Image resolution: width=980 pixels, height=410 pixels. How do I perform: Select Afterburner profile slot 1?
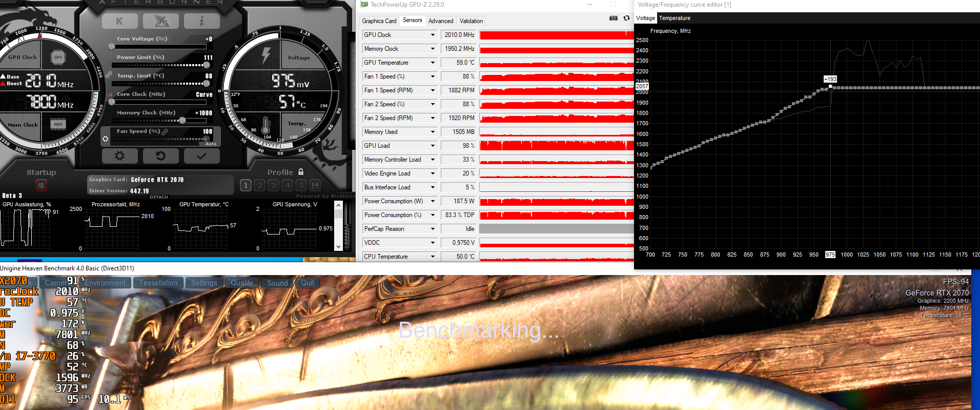tap(246, 185)
